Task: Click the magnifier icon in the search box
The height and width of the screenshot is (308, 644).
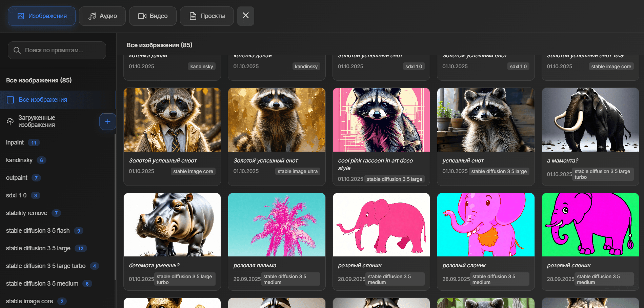Action: coord(17,50)
